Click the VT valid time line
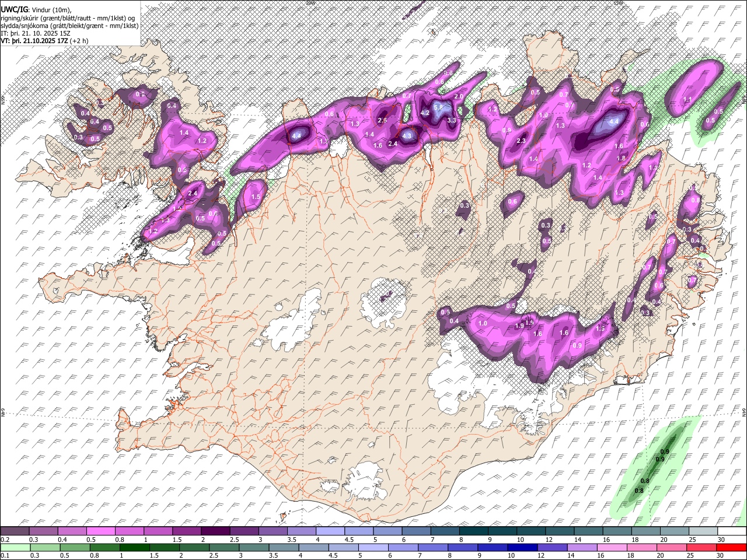 coord(45,41)
